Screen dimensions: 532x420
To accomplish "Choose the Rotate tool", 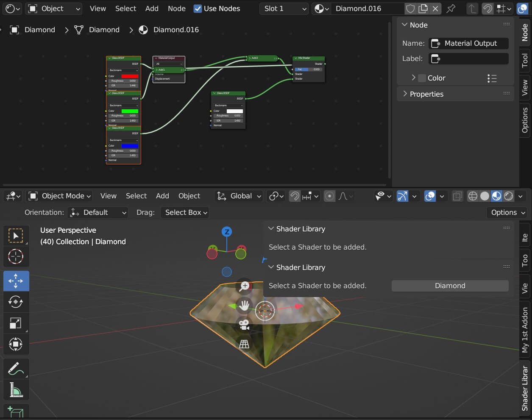I will tap(16, 302).
